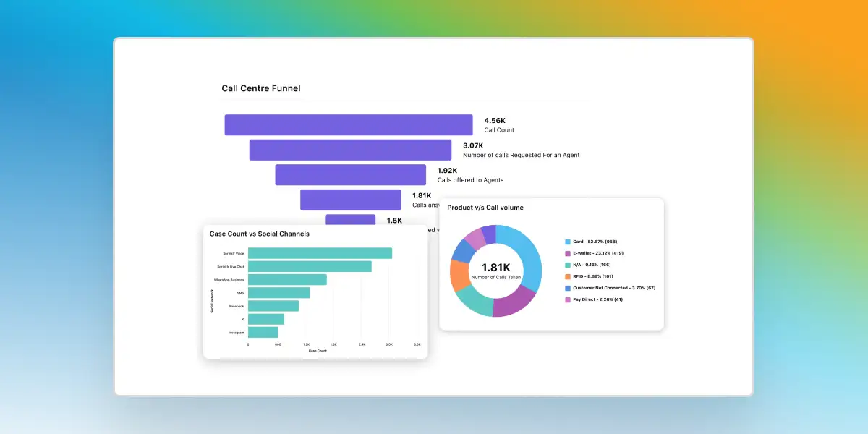Viewport: 868px width, 434px height.
Task: Select the 3.07K funnel bar
Action: (x=350, y=150)
